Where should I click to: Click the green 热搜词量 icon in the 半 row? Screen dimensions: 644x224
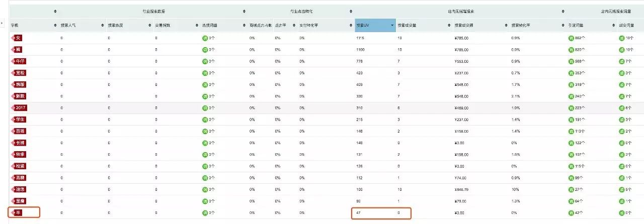coord(205,213)
